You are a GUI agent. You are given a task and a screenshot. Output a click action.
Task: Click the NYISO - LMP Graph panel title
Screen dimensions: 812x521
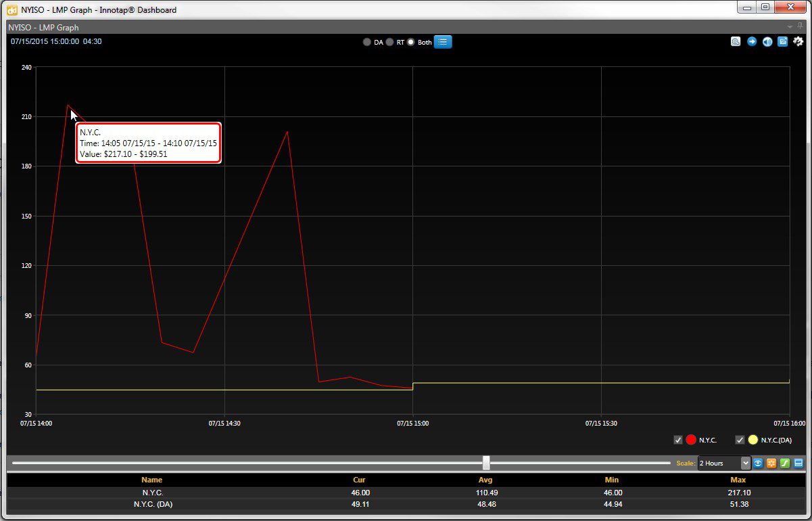(43, 28)
